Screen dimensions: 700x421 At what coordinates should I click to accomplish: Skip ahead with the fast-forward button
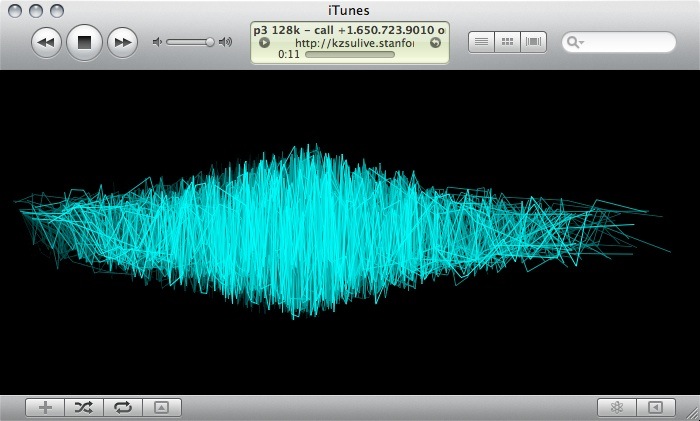click(122, 42)
